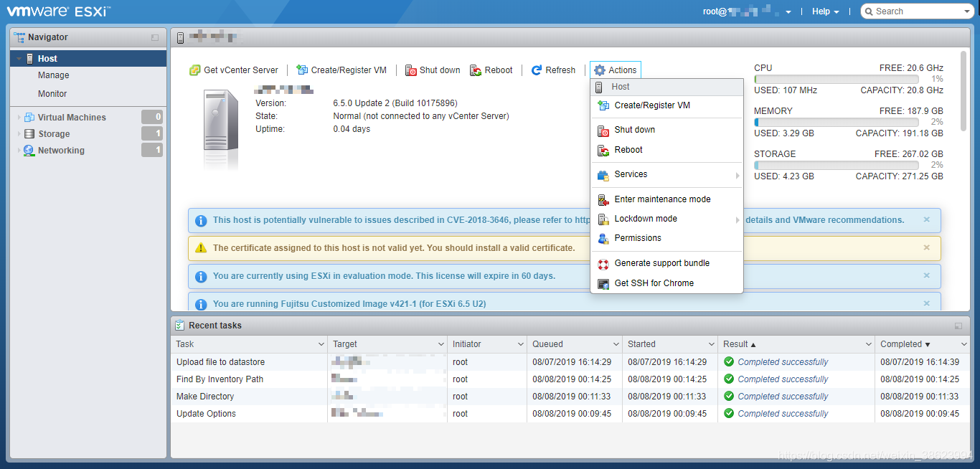This screenshot has height=469, width=980.
Task: Dismiss the evaluation mode license notice
Action: pyautogui.click(x=926, y=275)
